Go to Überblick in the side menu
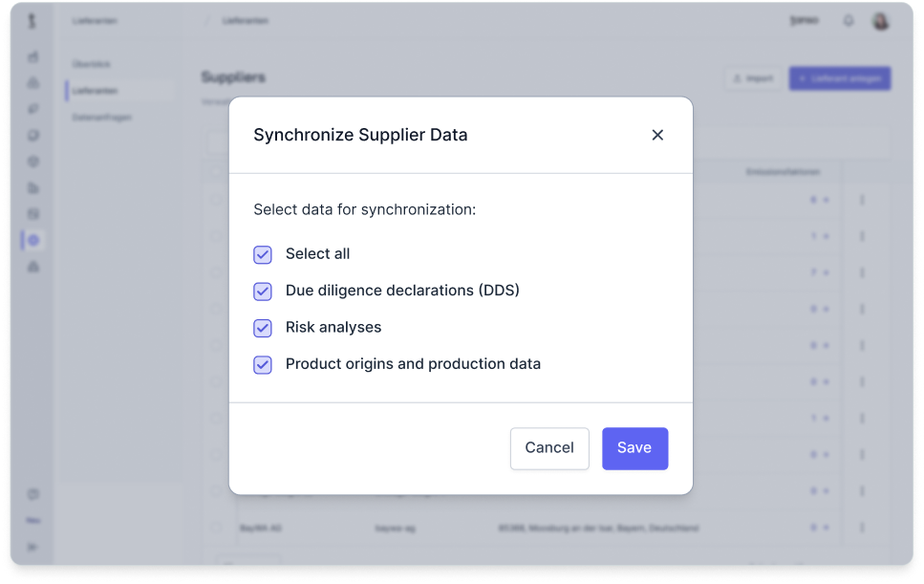The image size is (924, 584). pos(92,64)
